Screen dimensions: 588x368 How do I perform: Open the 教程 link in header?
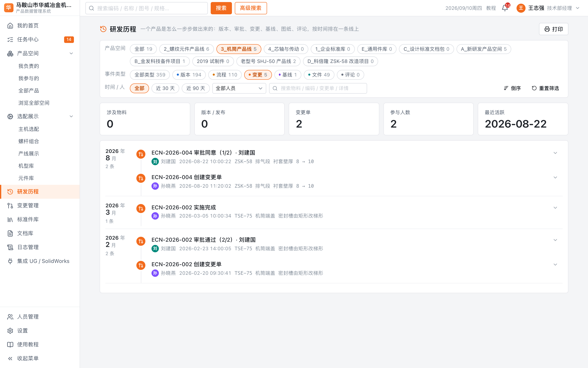[491, 8]
